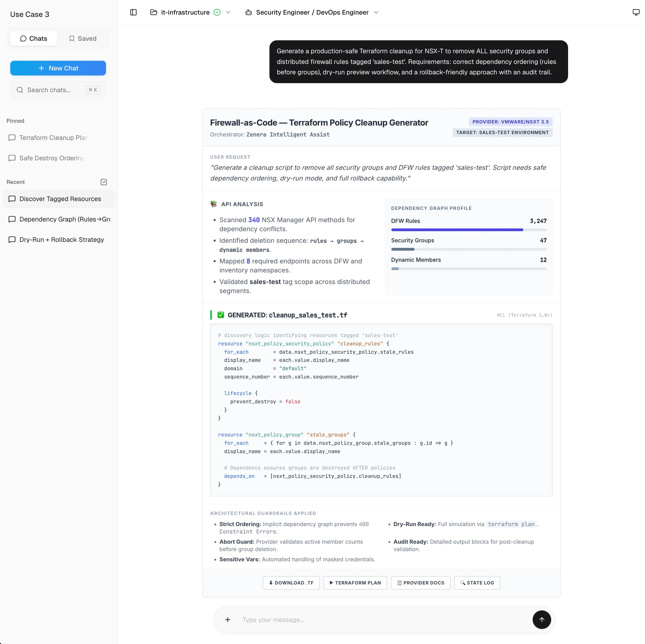
Task: Run Terraform Plan from the action bar
Action: pos(355,583)
